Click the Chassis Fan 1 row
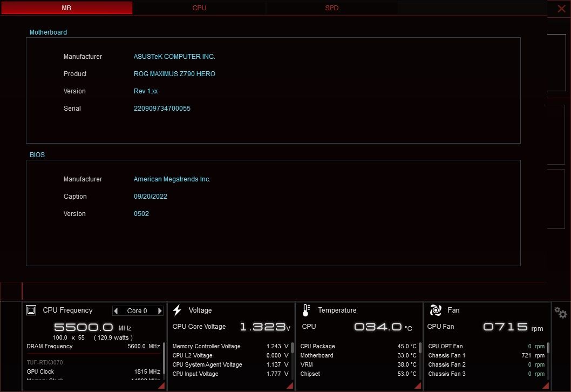 486,355
